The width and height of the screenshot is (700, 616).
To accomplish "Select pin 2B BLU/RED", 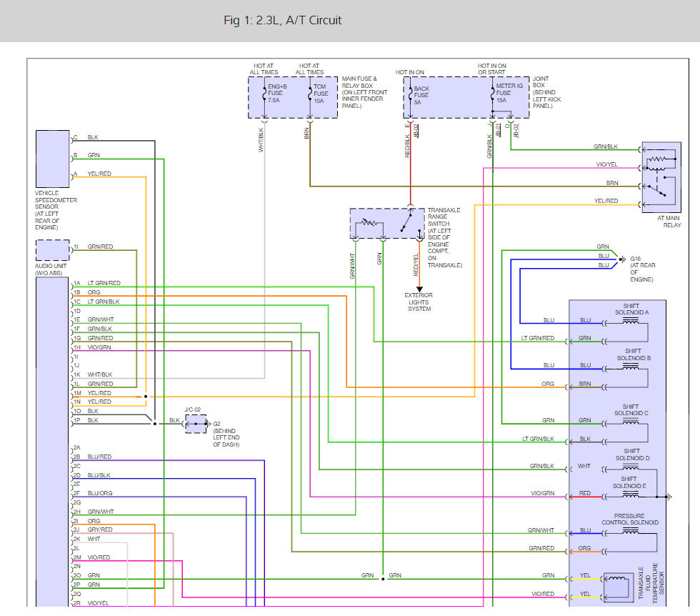I will (92, 457).
